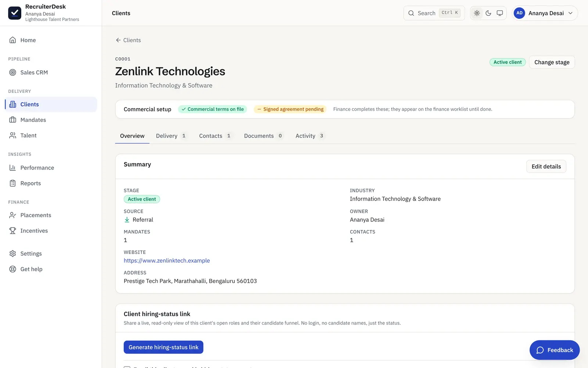
Task: Select system theme with monitor icon
Action: pyautogui.click(x=500, y=13)
